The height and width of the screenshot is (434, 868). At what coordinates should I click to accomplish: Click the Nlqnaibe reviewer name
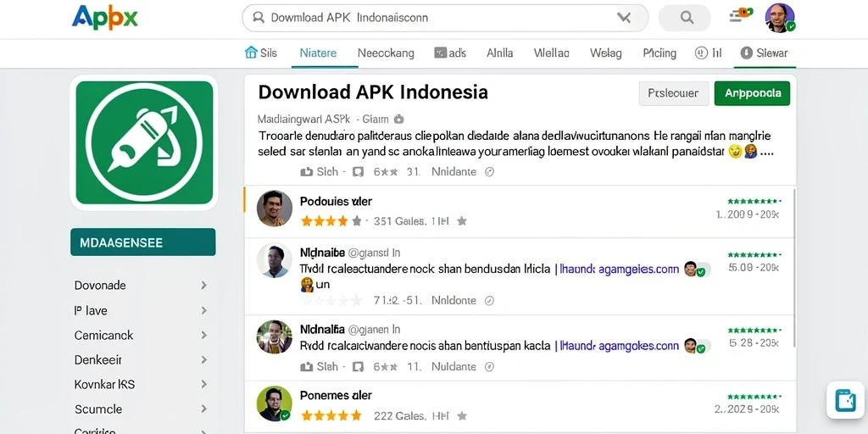coord(322,253)
